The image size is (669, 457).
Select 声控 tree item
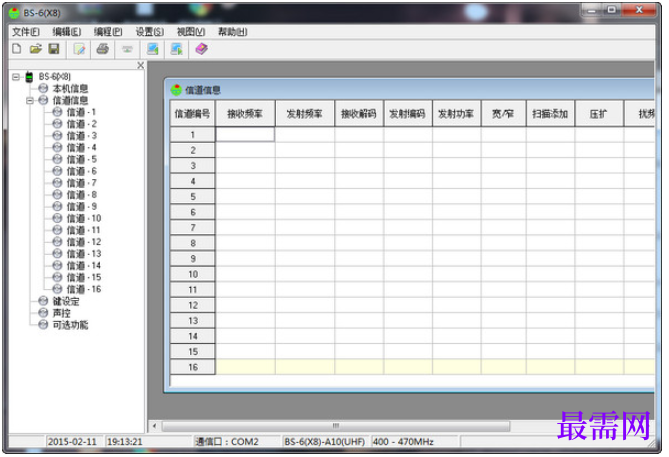click(x=61, y=313)
